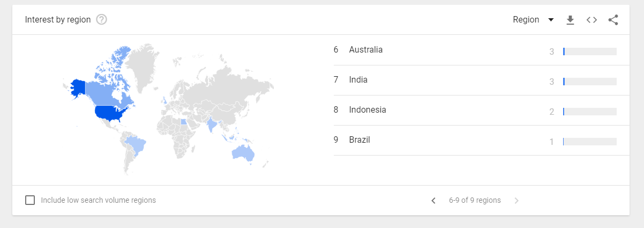This screenshot has width=644, height=228.
Task: Open the embed code icon
Action: (x=591, y=20)
